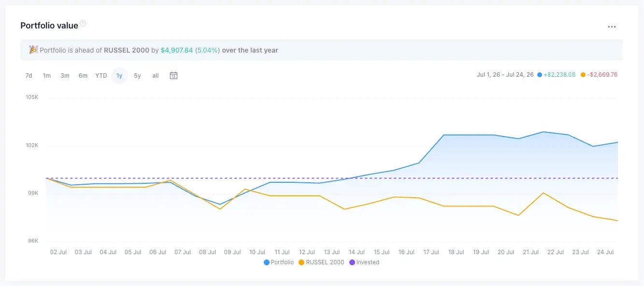The width and height of the screenshot is (644, 286).
Task: Click the 102K y-axis label
Action: (x=32, y=145)
